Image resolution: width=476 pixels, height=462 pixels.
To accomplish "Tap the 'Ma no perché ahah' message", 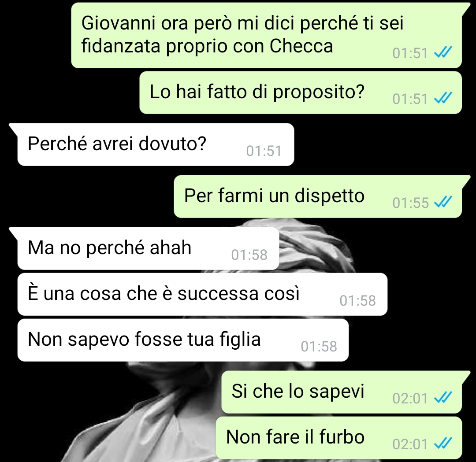I will click(148, 248).
